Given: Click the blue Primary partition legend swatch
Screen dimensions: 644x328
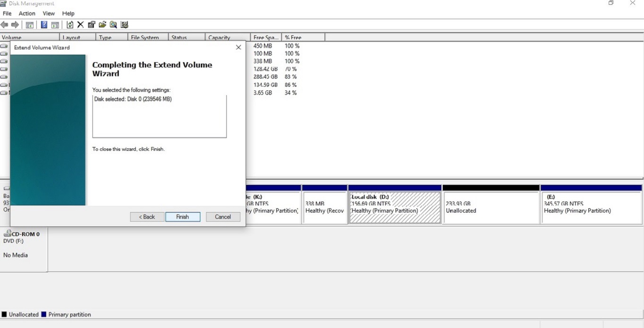Looking at the screenshot, I should (x=44, y=314).
